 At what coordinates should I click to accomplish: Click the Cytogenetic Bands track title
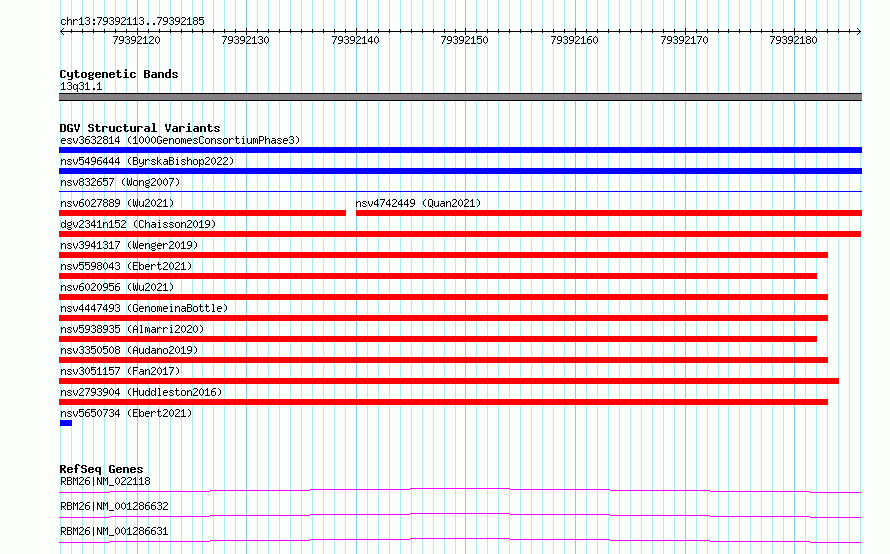click(x=119, y=74)
